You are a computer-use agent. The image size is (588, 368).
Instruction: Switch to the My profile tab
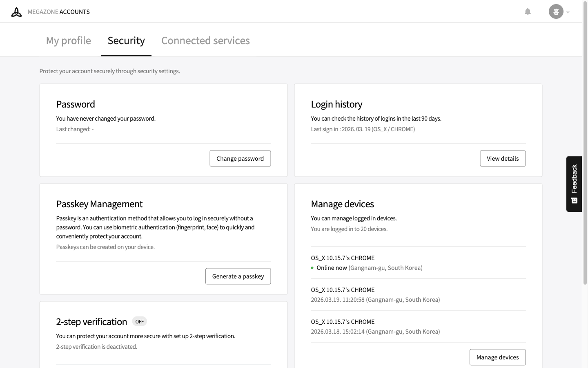pos(69,40)
